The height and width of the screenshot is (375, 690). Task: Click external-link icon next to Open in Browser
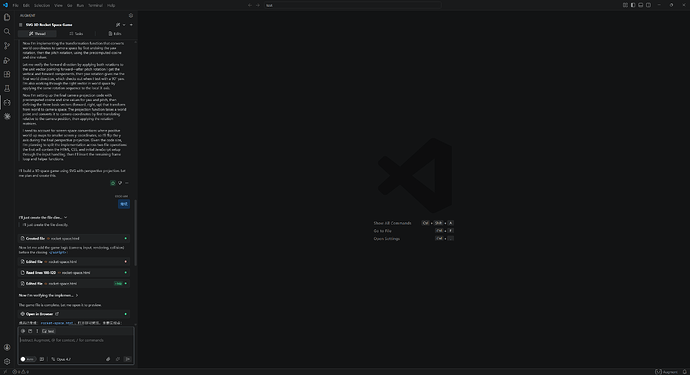pos(57,314)
